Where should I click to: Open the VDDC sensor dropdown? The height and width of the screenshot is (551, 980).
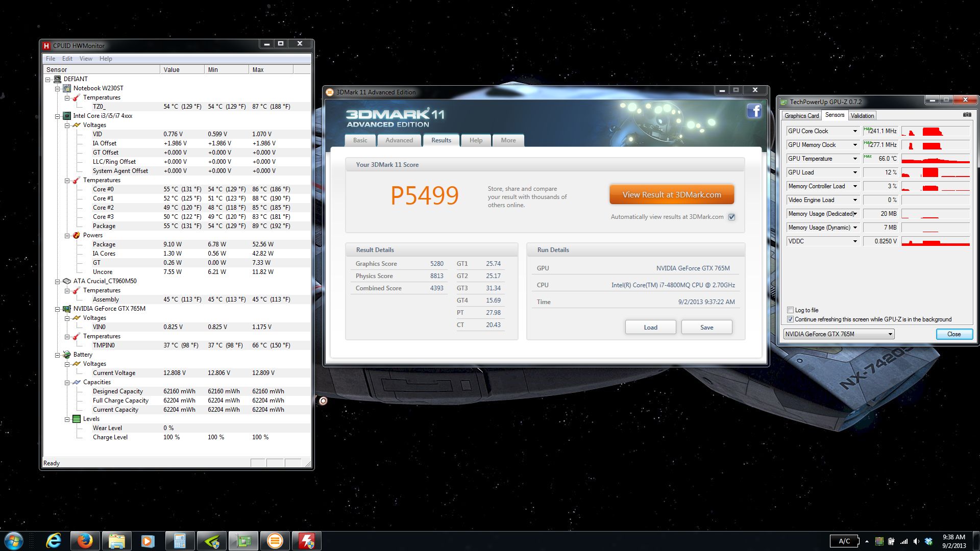coord(855,241)
